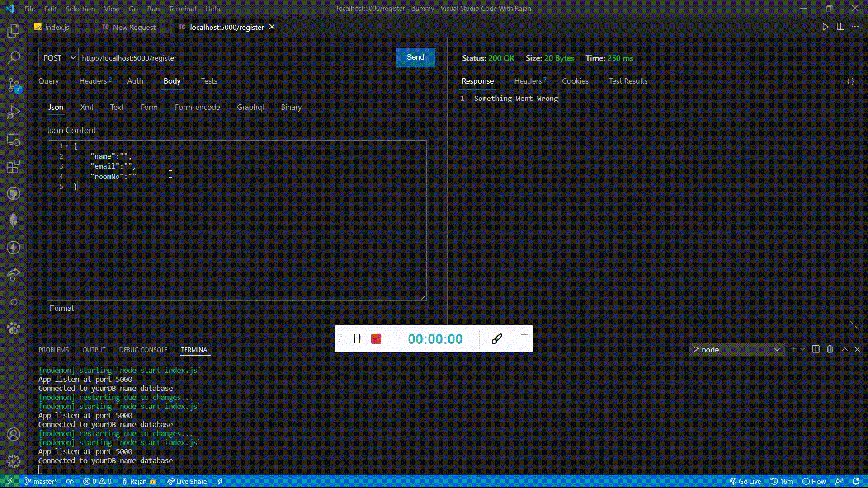
Task: Open the launch profile dropdown next to plus
Action: pyautogui.click(x=802, y=349)
